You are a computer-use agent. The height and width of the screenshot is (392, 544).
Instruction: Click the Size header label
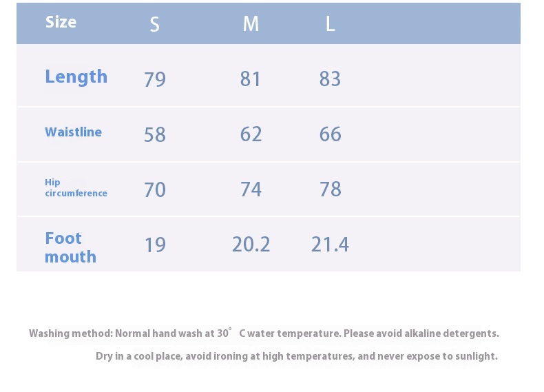[61, 22]
